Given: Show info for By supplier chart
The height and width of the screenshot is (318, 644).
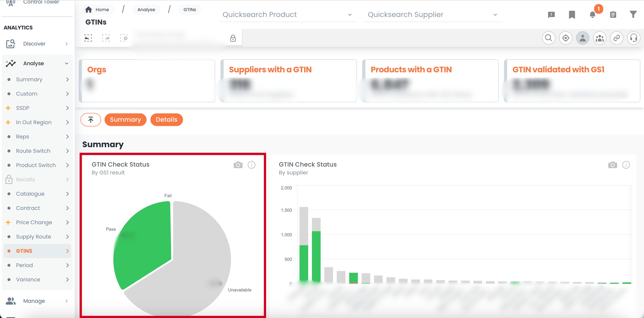Looking at the screenshot, I should click(626, 165).
